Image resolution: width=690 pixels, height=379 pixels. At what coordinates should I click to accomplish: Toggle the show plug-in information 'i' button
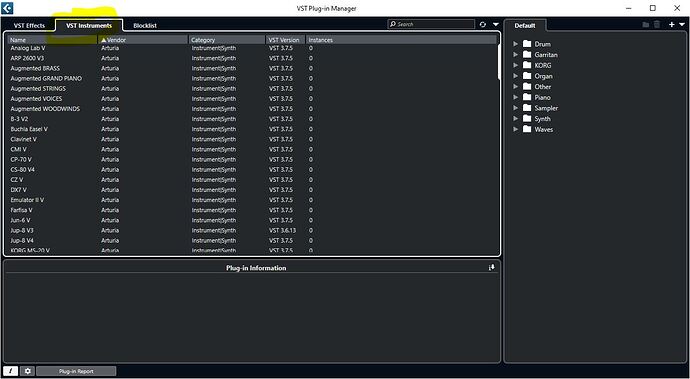pos(11,371)
